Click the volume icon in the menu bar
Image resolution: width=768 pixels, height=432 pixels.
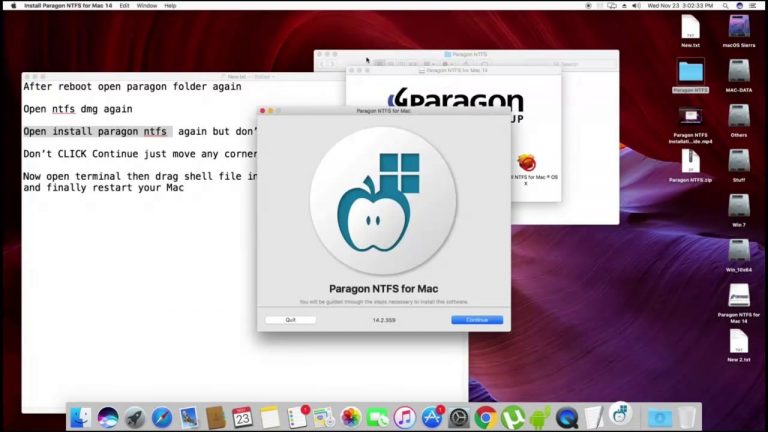click(636, 5)
